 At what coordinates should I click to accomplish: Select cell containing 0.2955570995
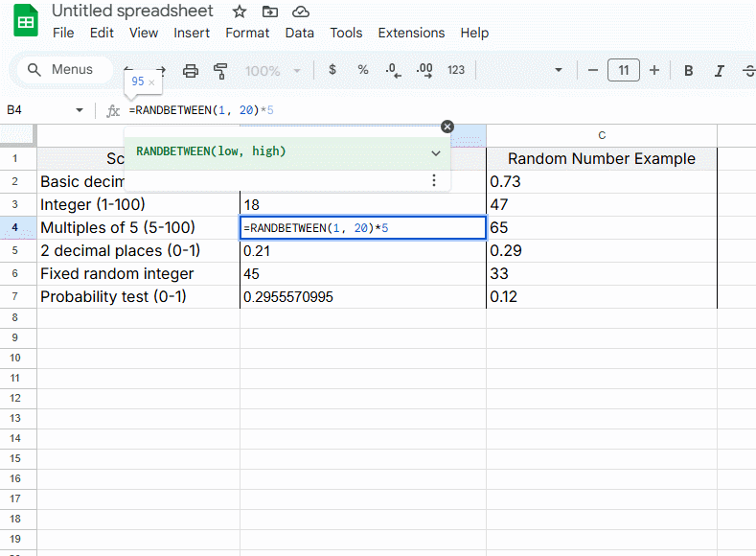[362, 297]
